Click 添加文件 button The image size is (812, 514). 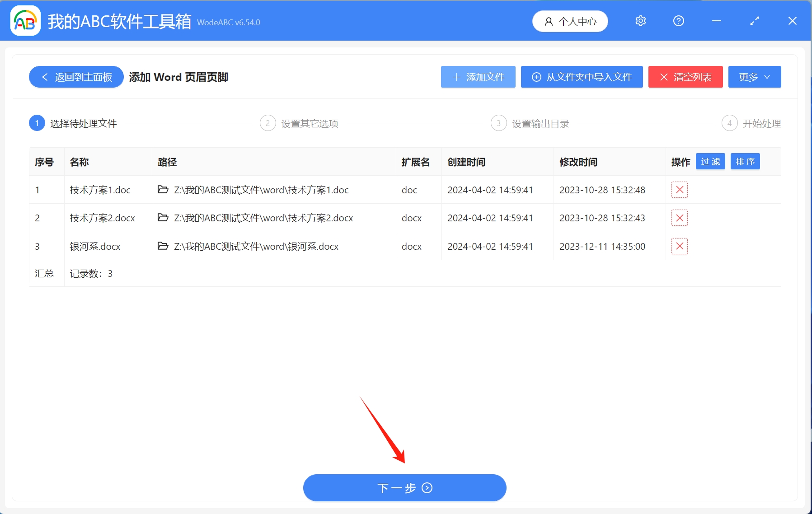pos(478,77)
